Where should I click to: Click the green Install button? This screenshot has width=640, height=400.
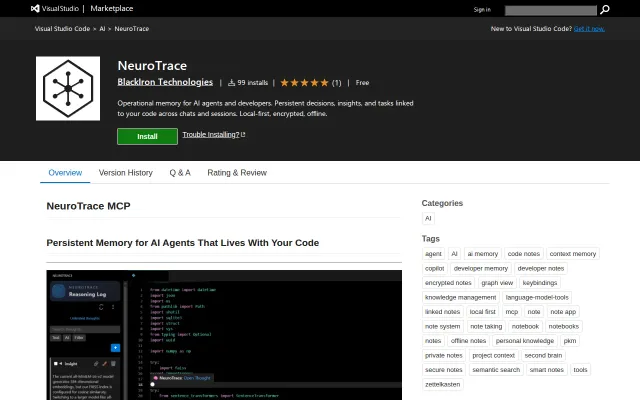[x=147, y=136]
